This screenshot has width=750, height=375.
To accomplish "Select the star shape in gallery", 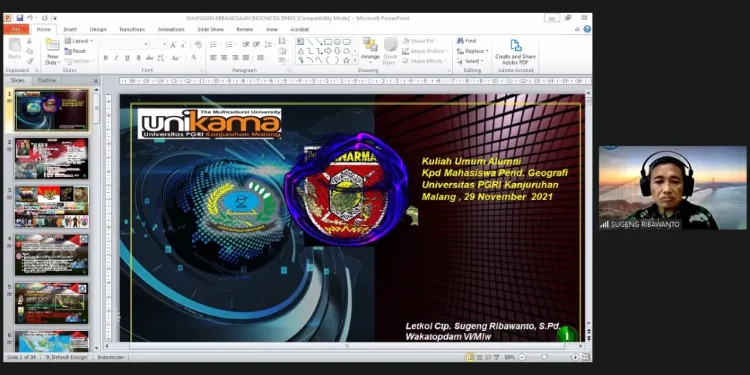I will [x=346, y=60].
